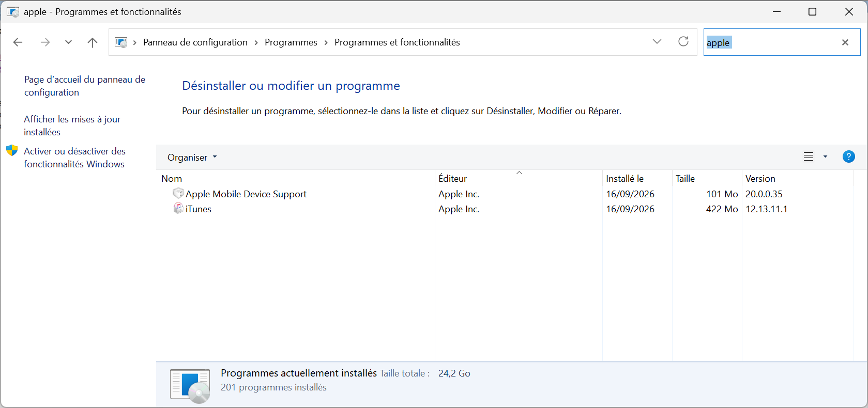The image size is (868, 408).
Task: Open additional view options arrow
Action: point(825,156)
